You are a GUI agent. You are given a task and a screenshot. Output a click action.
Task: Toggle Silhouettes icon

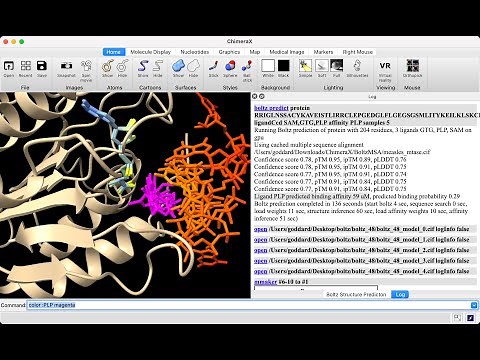(357, 66)
